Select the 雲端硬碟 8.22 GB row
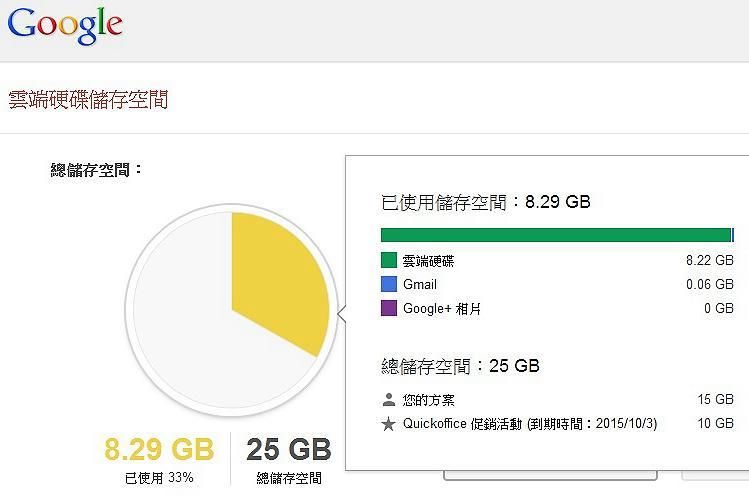Image resolution: width=749 pixels, height=499 pixels. pyautogui.click(x=557, y=260)
